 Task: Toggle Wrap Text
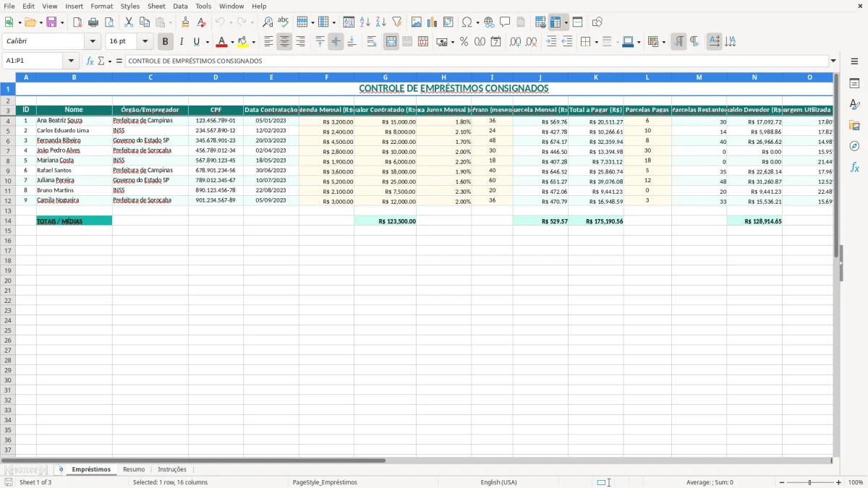[x=372, y=42]
